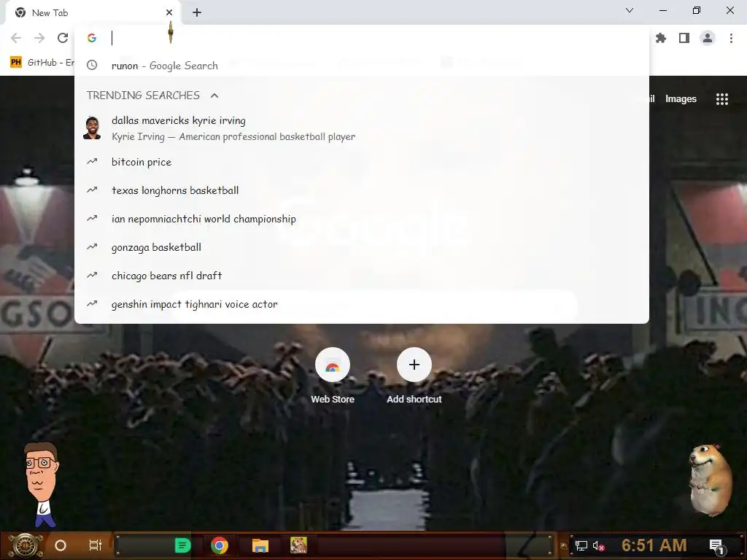
Task: Select 'texas longhorns basketball' suggestion
Action: (362, 190)
